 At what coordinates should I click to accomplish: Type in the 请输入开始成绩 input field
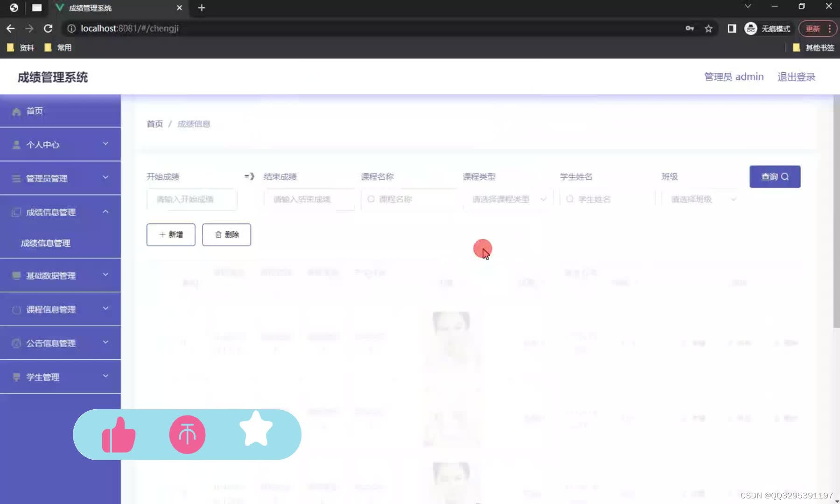click(x=191, y=199)
